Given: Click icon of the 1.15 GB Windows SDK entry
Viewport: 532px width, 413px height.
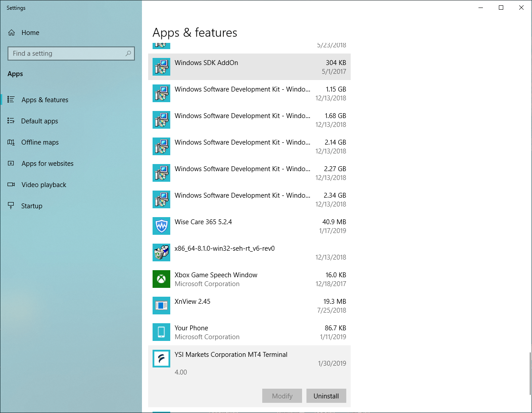Looking at the screenshot, I should pos(161,93).
